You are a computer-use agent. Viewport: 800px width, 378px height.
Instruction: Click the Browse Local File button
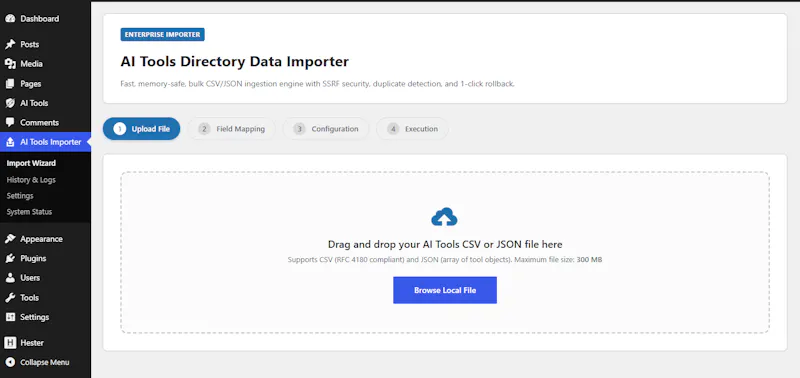pyautogui.click(x=445, y=290)
